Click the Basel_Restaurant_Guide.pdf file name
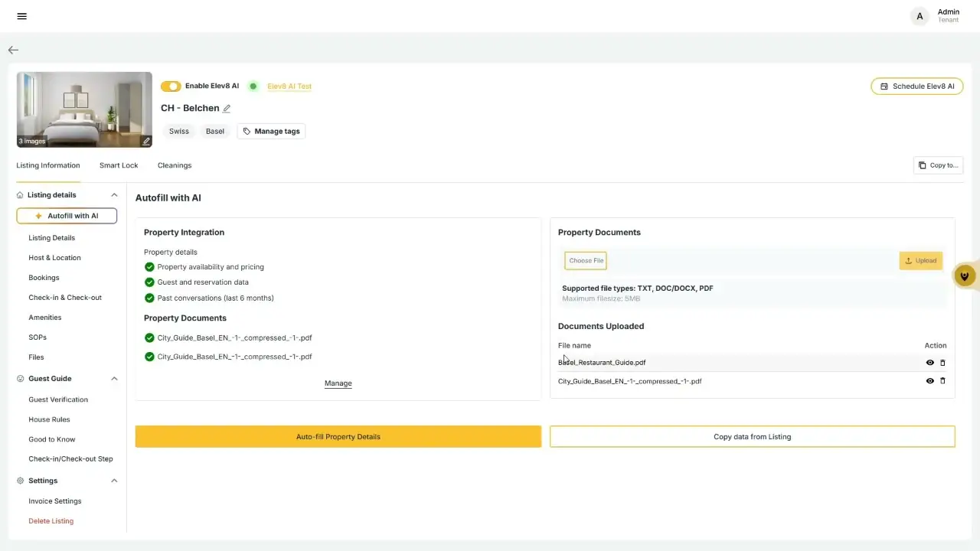980x551 pixels. [602, 363]
